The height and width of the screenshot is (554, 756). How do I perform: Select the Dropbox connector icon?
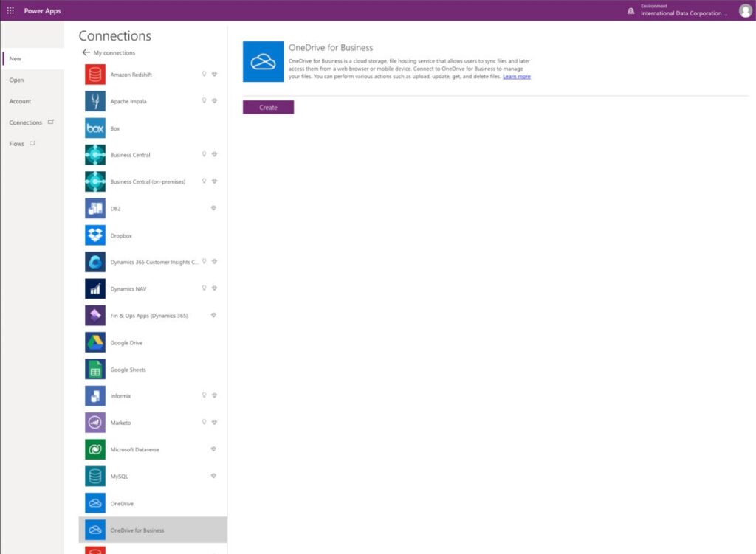95,235
